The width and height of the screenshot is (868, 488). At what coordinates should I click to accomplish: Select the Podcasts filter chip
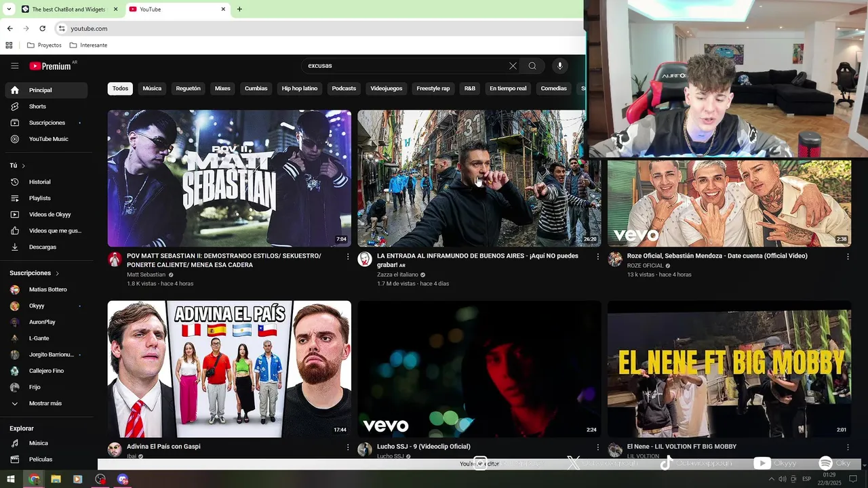tap(344, 88)
